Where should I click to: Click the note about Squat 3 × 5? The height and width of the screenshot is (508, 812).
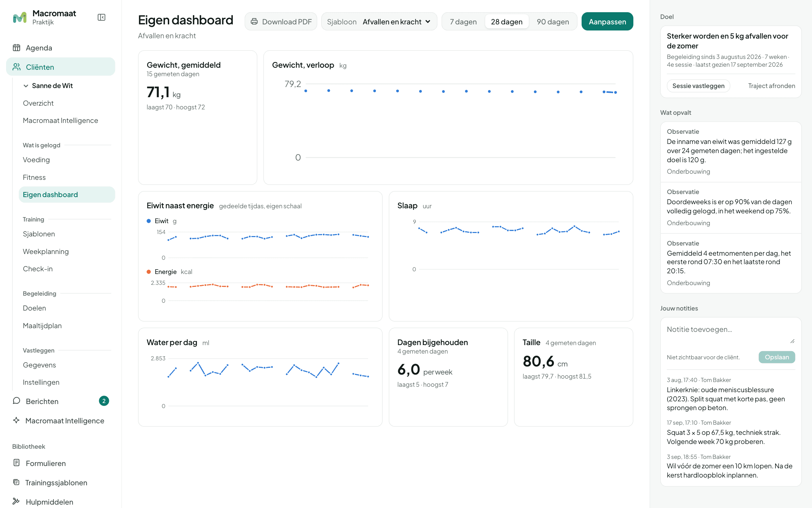pos(724,437)
